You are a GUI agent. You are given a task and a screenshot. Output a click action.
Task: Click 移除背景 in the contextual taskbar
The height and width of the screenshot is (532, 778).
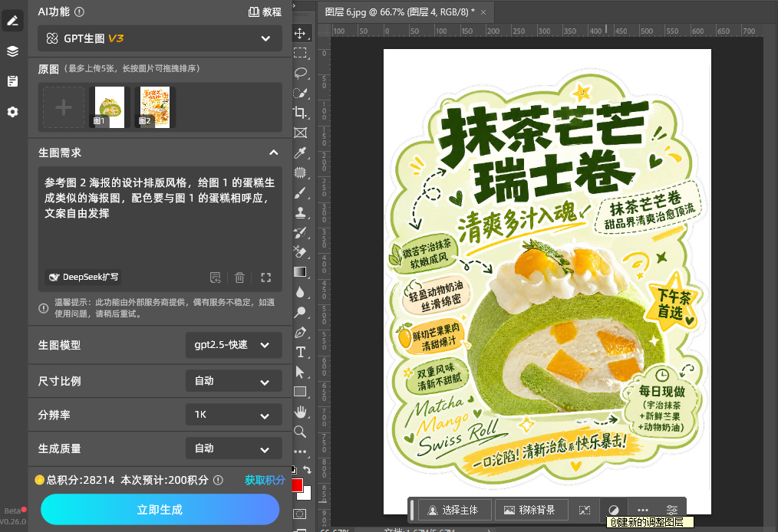click(x=531, y=510)
